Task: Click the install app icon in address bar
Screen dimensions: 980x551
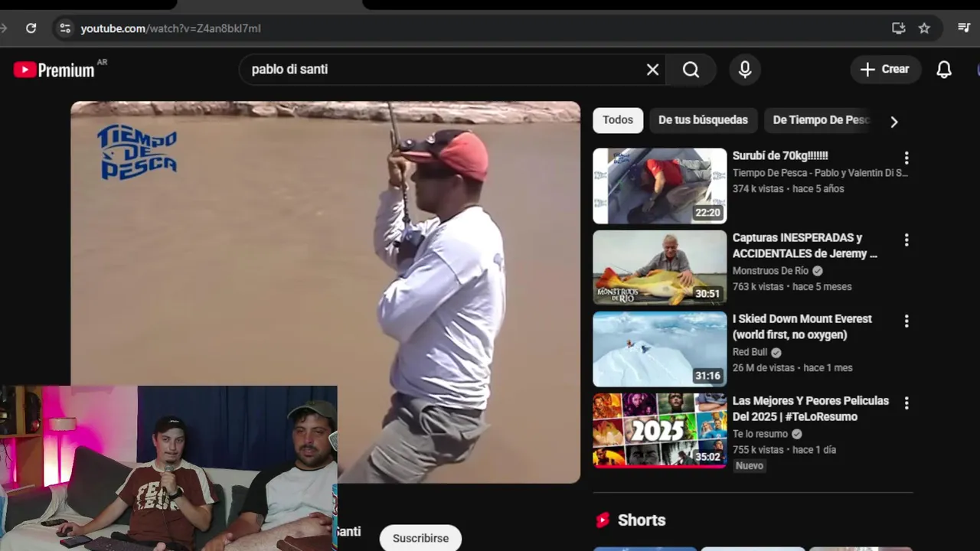Action: pyautogui.click(x=899, y=28)
